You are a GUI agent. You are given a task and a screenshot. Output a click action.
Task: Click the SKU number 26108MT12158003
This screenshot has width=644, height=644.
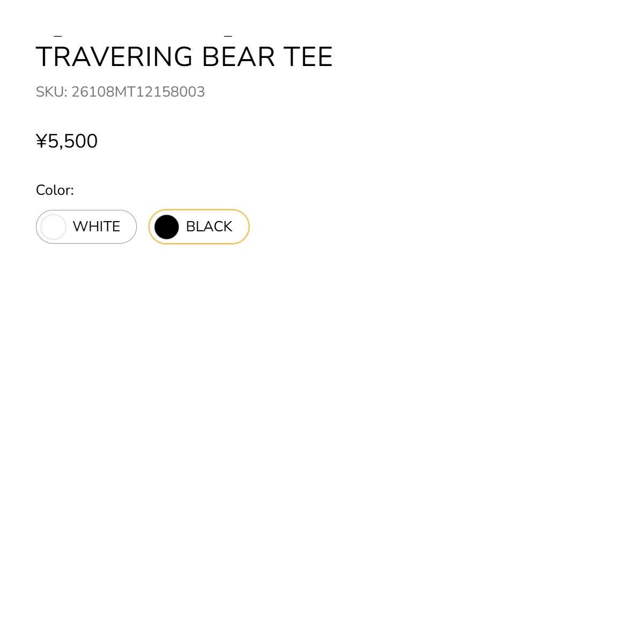point(138,92)
